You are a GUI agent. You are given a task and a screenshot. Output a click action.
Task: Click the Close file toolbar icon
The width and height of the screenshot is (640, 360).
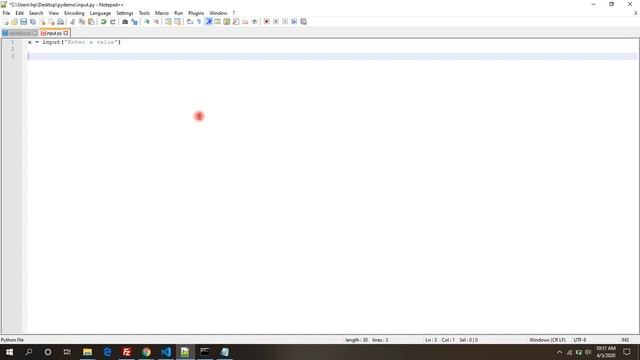pos(42,22)
